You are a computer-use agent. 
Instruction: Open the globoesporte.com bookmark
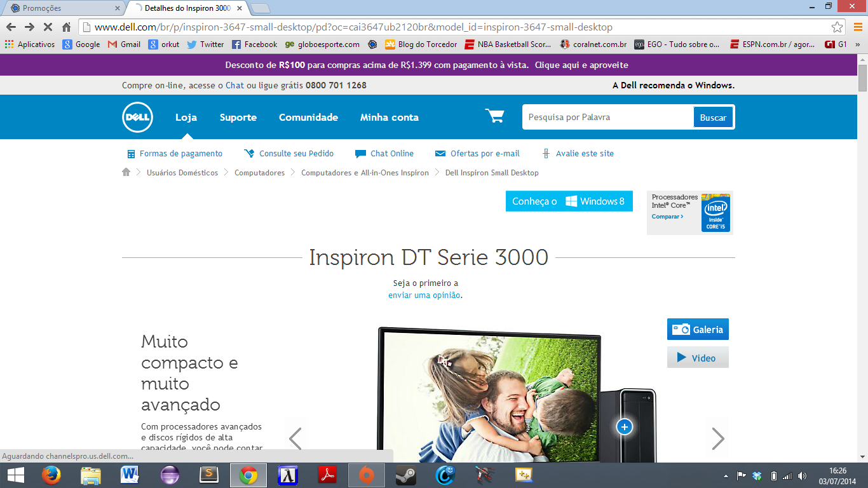click(x=322, y=44)
